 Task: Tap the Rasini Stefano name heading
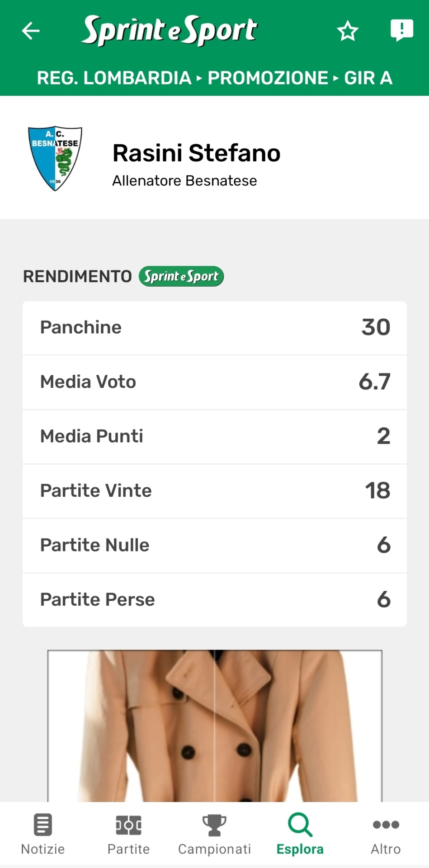tap(196, 153)
